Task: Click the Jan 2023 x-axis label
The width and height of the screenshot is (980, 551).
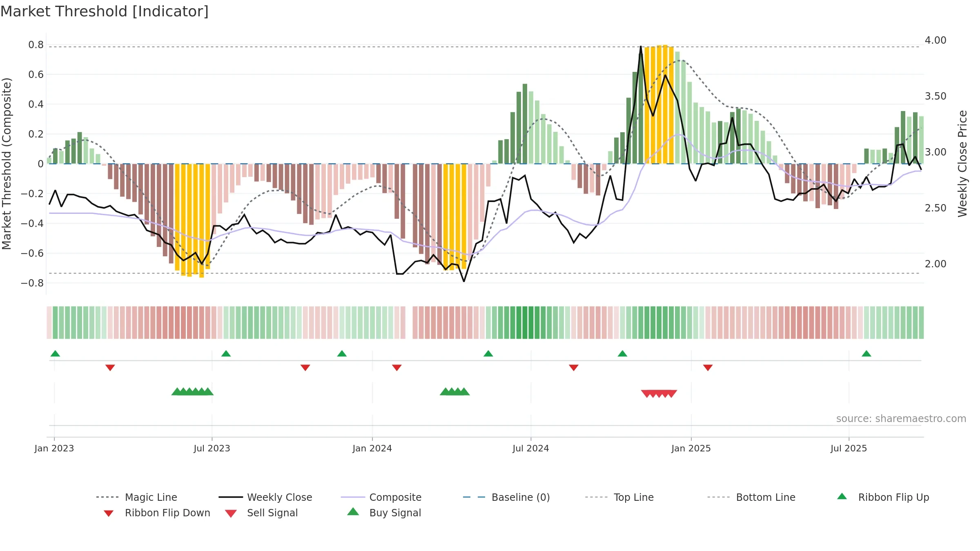Action: pyautogui.click(x=54, y=448)
